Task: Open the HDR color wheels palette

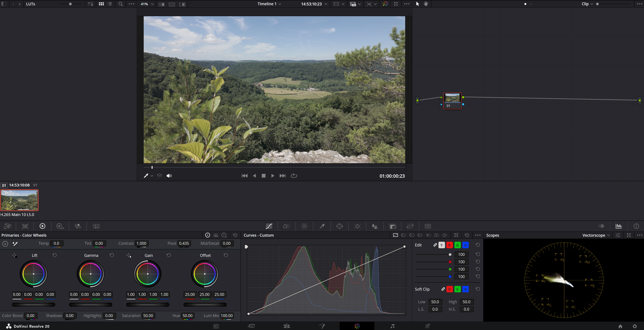Action: (x=60, y=226)
